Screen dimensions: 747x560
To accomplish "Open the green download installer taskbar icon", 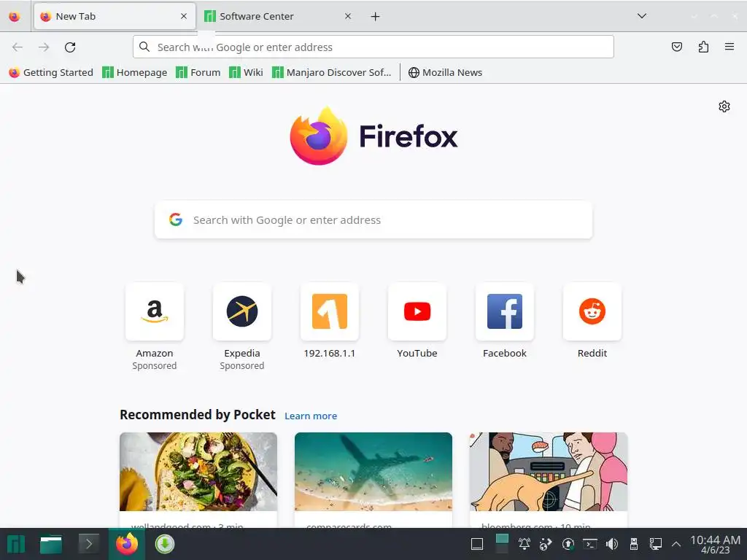I will (165, 544).
